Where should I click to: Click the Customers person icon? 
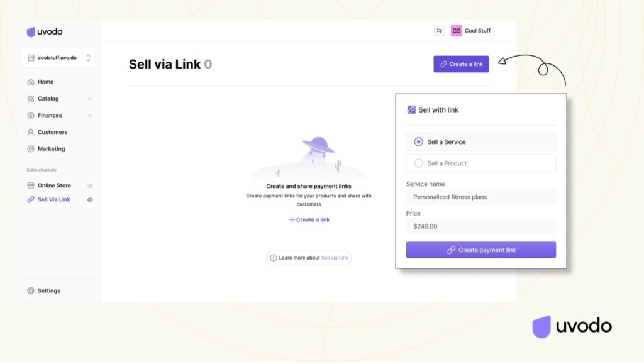(x=31, y=132)
